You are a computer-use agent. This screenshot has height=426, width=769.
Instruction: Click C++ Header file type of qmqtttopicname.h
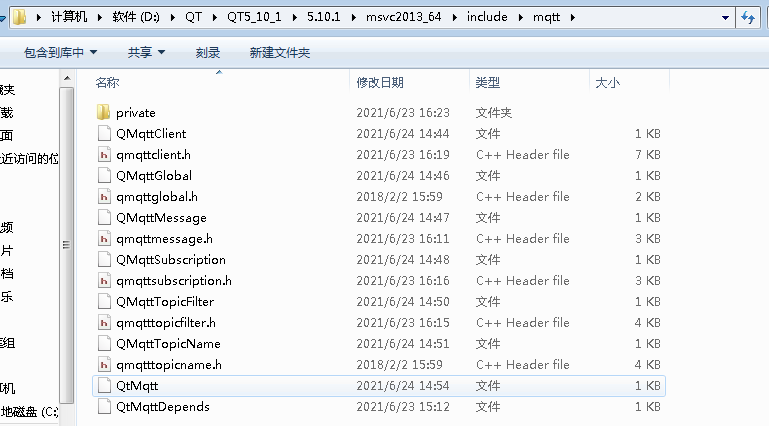523,365
